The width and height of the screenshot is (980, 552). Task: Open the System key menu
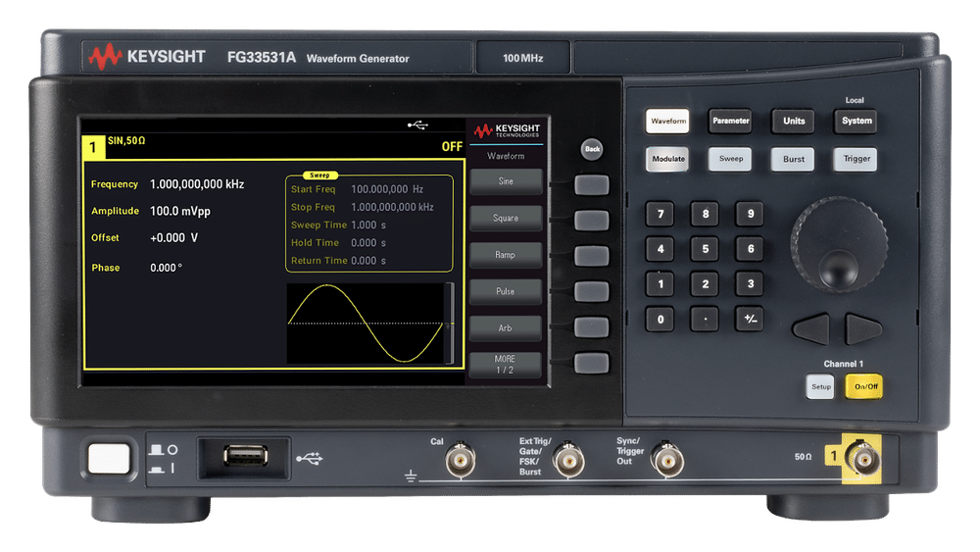857,122
